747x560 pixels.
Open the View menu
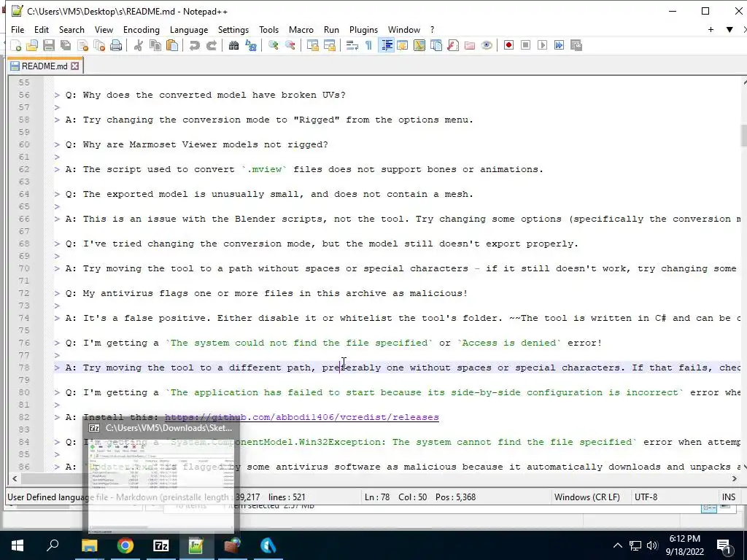(x=104, y=29)
